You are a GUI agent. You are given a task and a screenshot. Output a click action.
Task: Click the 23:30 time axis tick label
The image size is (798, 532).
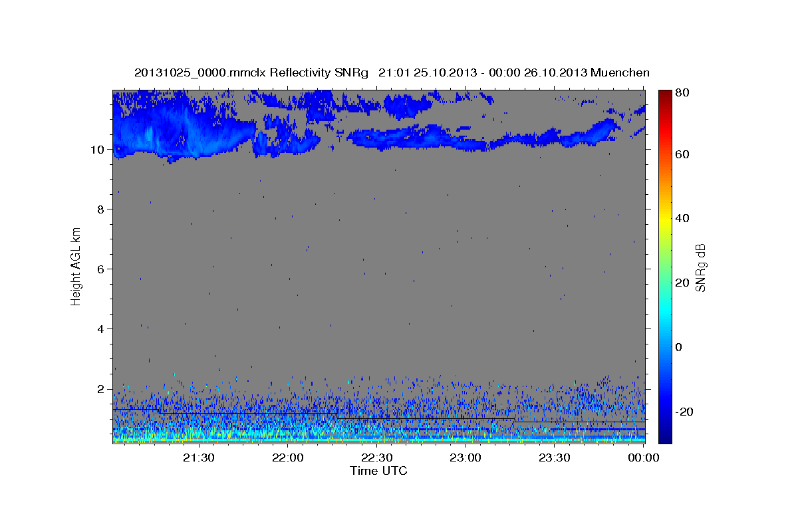554,458
